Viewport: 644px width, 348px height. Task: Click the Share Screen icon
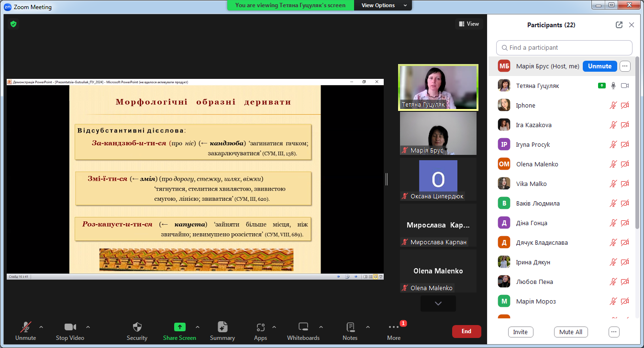pos(179,331)
